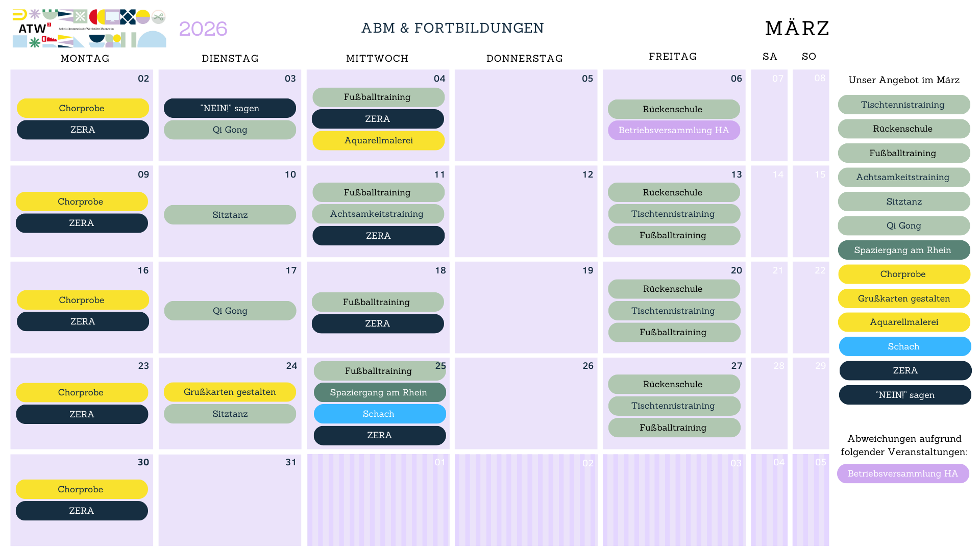Select the Sitztanz event on March 10
Viewport: 980px width, 551px height.
pyautogui.click(x=230, y=215)
